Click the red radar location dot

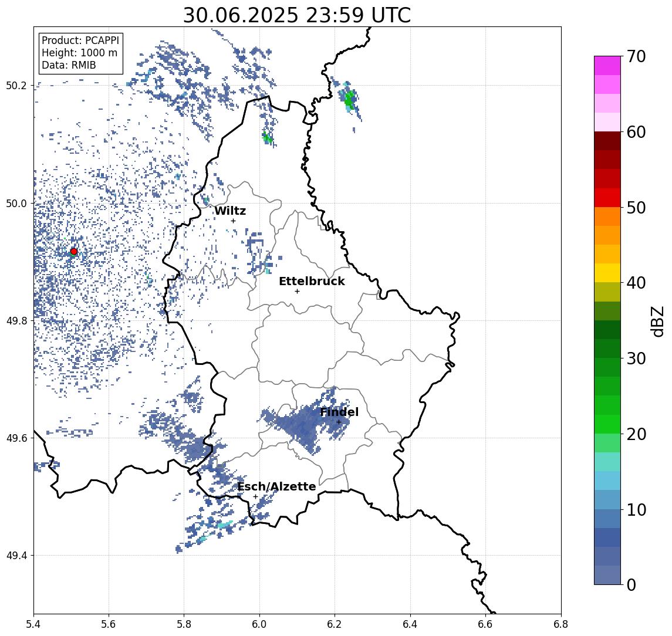(74, 252)
